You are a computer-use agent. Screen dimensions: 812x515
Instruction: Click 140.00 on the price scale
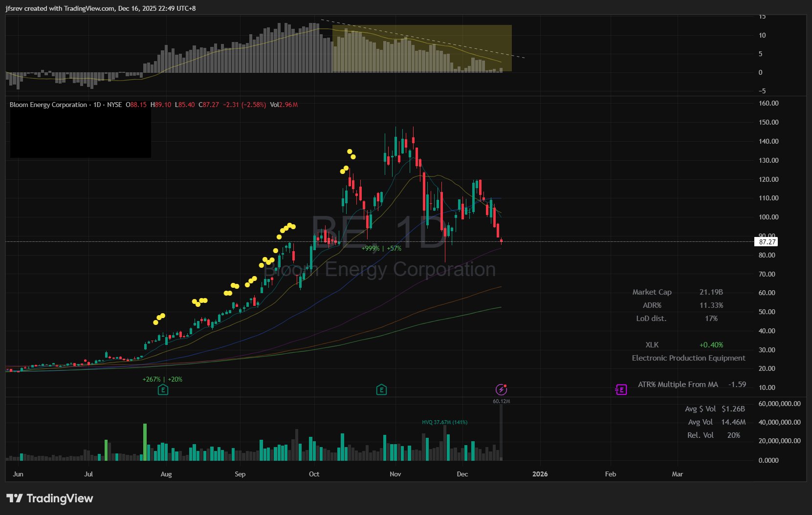[768, 142]
